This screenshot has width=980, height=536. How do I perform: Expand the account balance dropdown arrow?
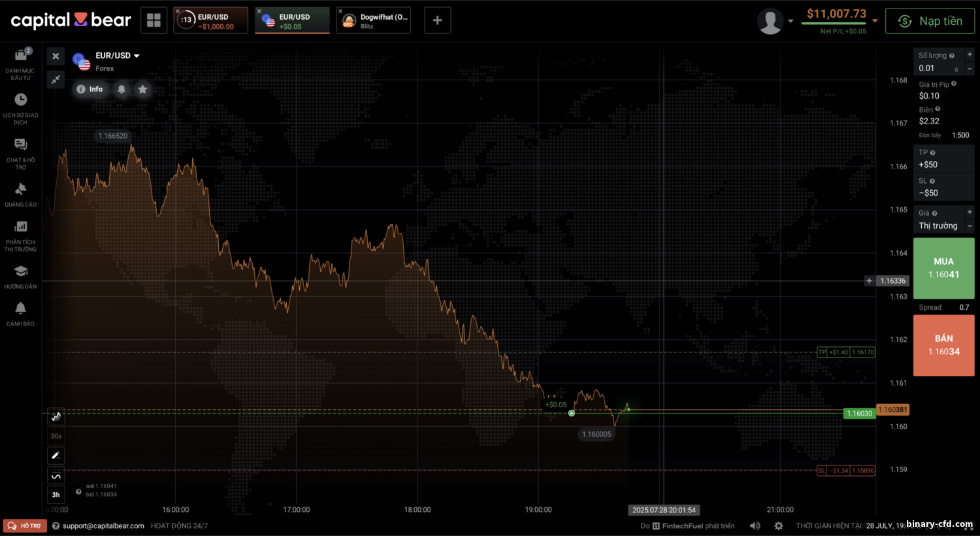pyautogui.click(x=875, y=21)
